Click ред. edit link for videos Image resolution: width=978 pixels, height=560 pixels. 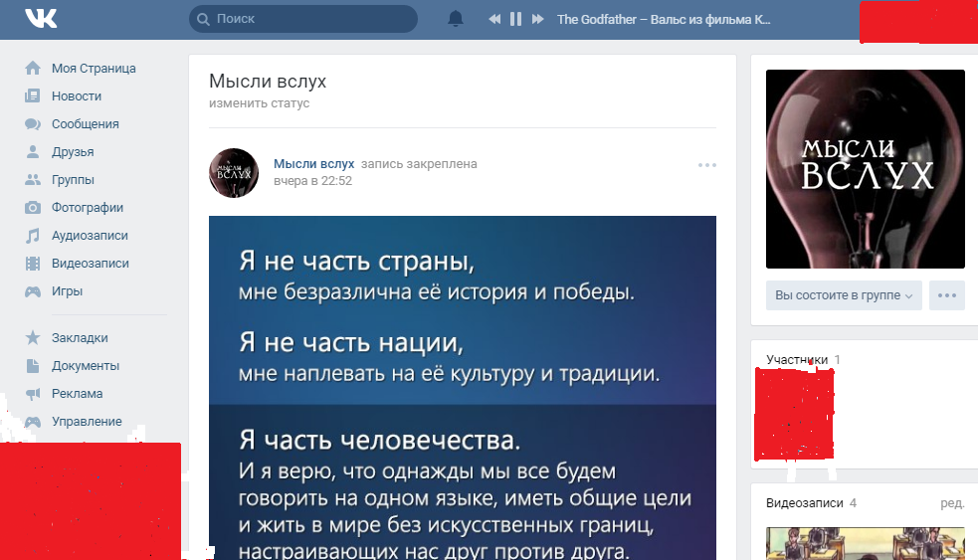pyautogui.click(x=952, y=503)
